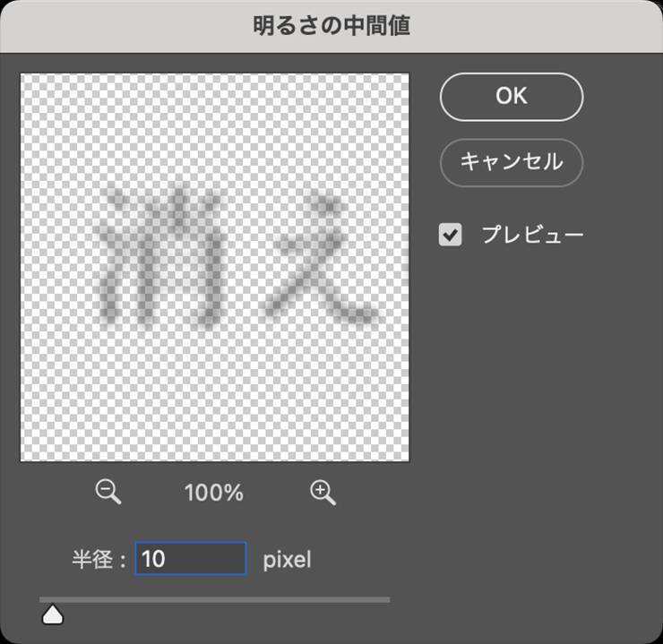Image resolution: width=663 pixels, height=644 pixels.
Task: Click the radius slider thumb
Action: coord(53,614)
